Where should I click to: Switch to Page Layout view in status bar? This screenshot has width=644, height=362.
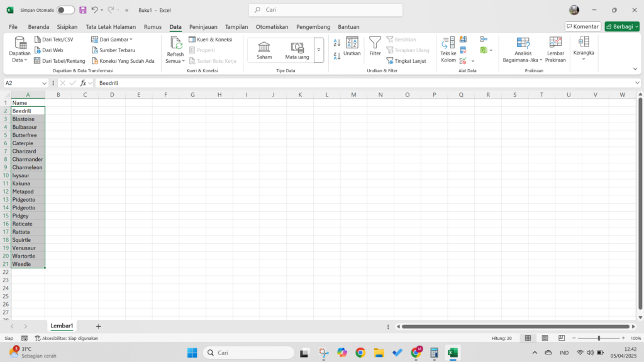coord(545,337)
